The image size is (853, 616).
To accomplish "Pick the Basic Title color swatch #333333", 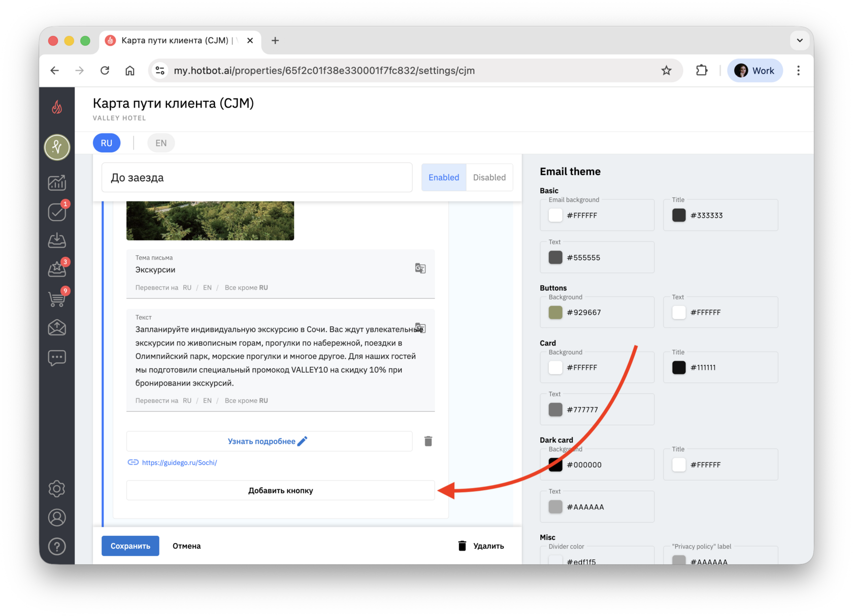I will (x=679, y=215).
